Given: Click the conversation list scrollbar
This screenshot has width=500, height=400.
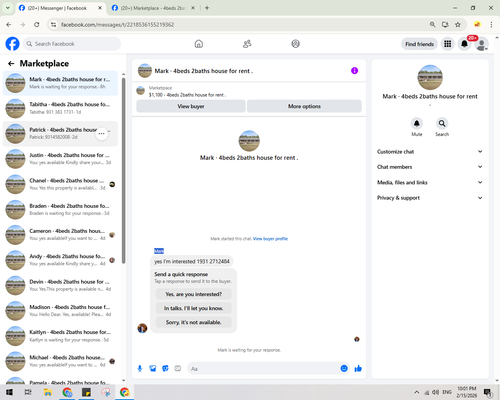Looking at the screenshot, I should (x=124, y=170).
